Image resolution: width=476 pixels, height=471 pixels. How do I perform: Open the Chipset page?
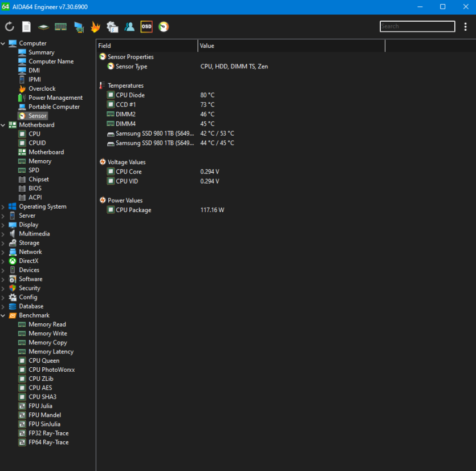pos(39,179)
